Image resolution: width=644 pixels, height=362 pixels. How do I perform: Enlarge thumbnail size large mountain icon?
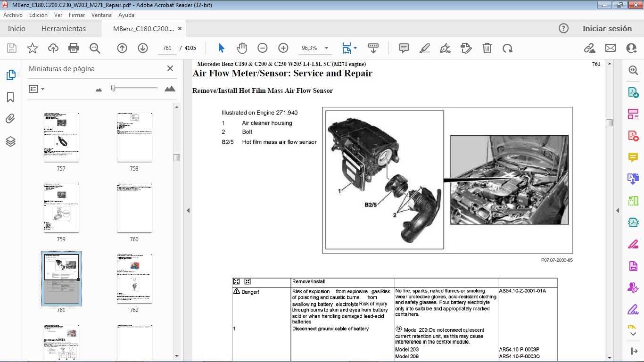click(170, 89)
